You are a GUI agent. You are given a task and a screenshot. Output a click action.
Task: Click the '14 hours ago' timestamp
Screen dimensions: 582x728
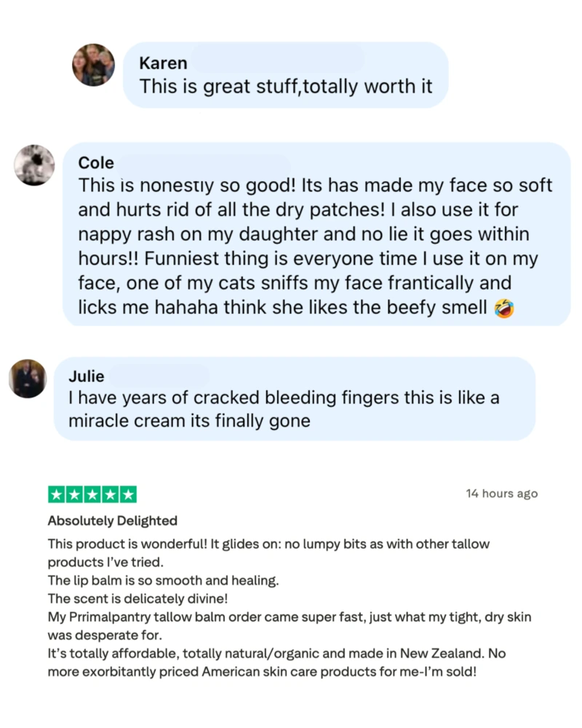502,494
